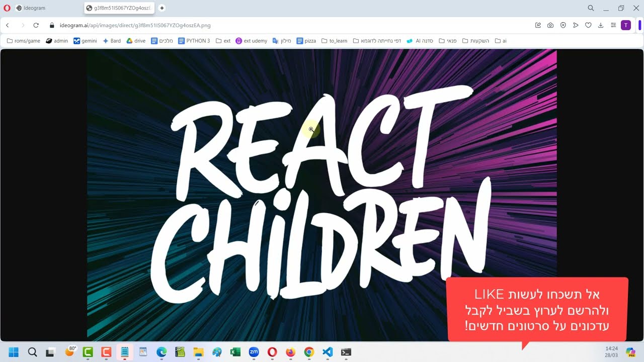Open Zoom from the taskbar
Image resolution: width=644 pixels, height=362 pixels.
click(254, 352)
